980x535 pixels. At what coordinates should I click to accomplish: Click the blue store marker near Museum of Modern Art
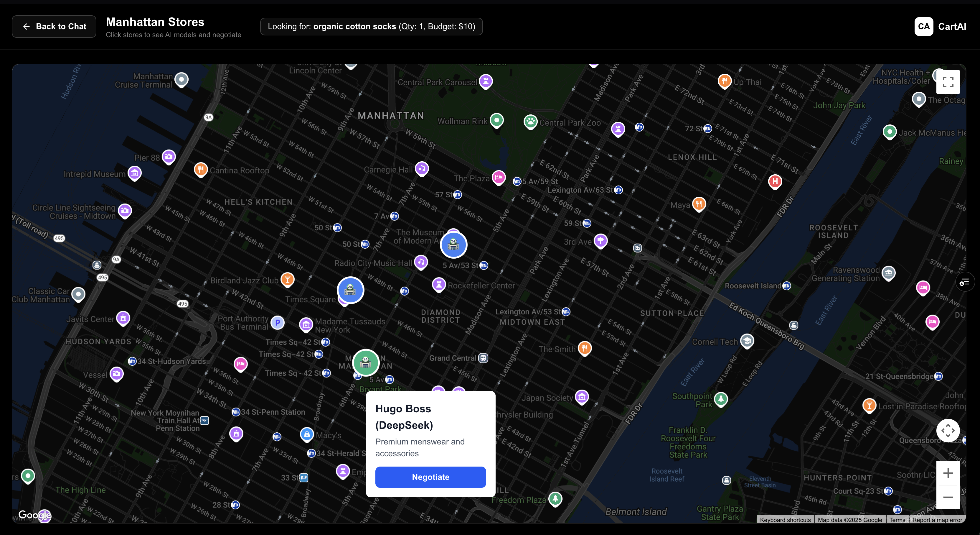tap(453, 244)
